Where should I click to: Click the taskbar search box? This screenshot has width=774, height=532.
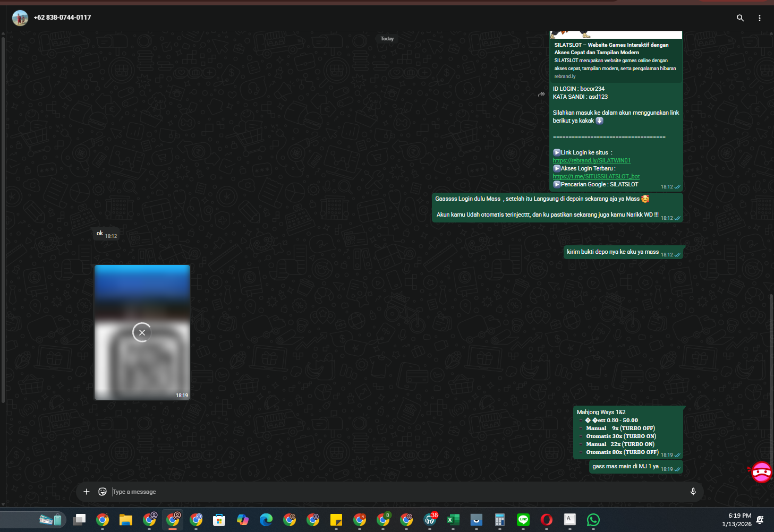pos(33,520)
